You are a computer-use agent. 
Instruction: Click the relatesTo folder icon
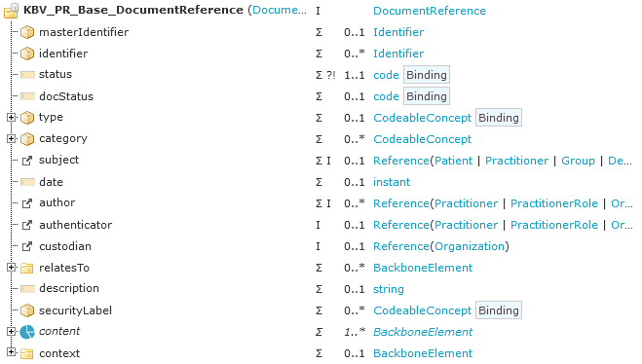point(27,268)
